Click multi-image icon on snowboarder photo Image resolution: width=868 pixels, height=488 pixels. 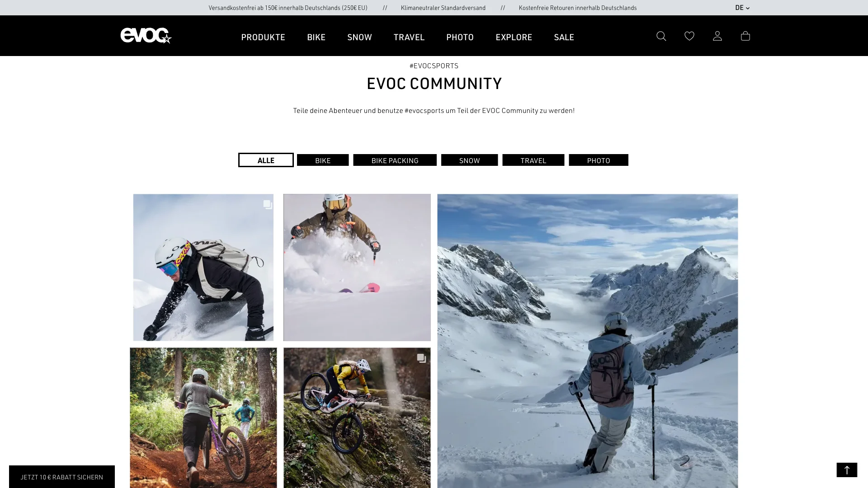point(268,205)
